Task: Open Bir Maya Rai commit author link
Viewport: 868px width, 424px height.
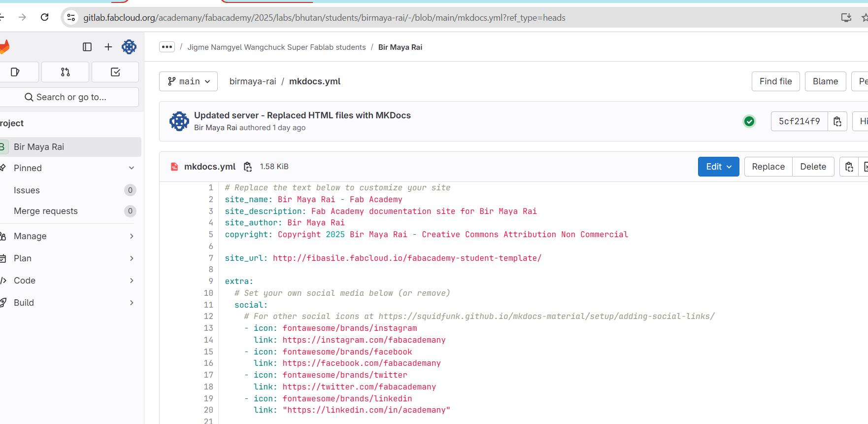Action: coord(216,128)
